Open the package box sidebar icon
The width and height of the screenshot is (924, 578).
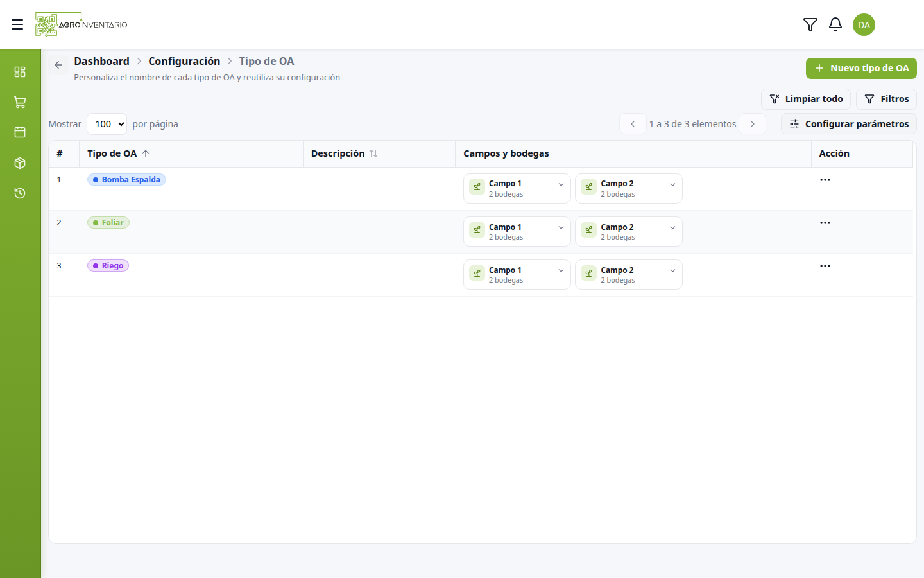(x=20, y=163)
